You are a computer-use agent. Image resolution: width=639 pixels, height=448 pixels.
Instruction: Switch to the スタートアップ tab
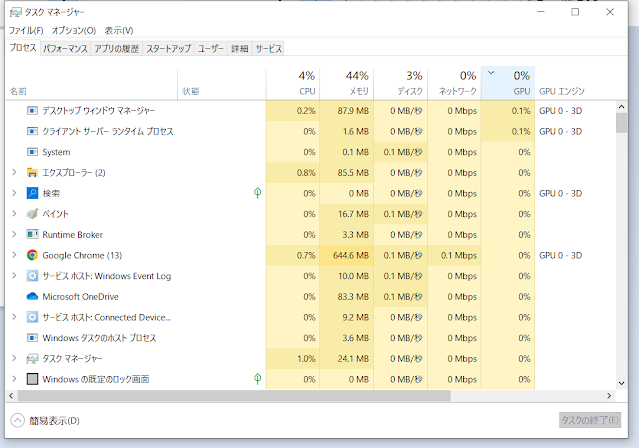pos(168,49)
